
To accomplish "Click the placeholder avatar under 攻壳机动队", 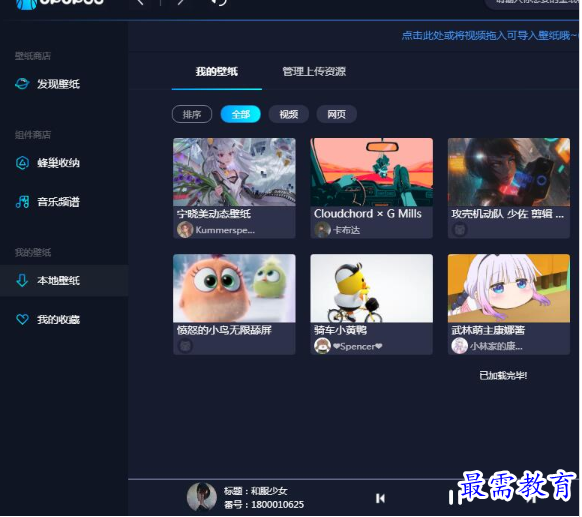I will (x=460, y=230).
